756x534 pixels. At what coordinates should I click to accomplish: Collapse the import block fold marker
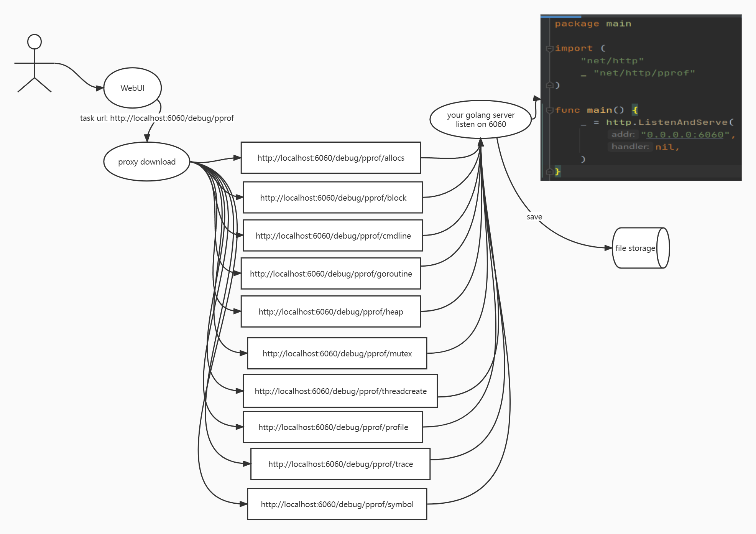549,48
